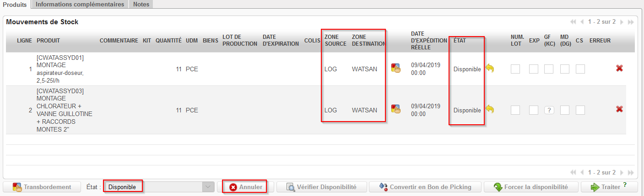Click LOG source zone in CWATASSYD03 row

coord(330,110)
